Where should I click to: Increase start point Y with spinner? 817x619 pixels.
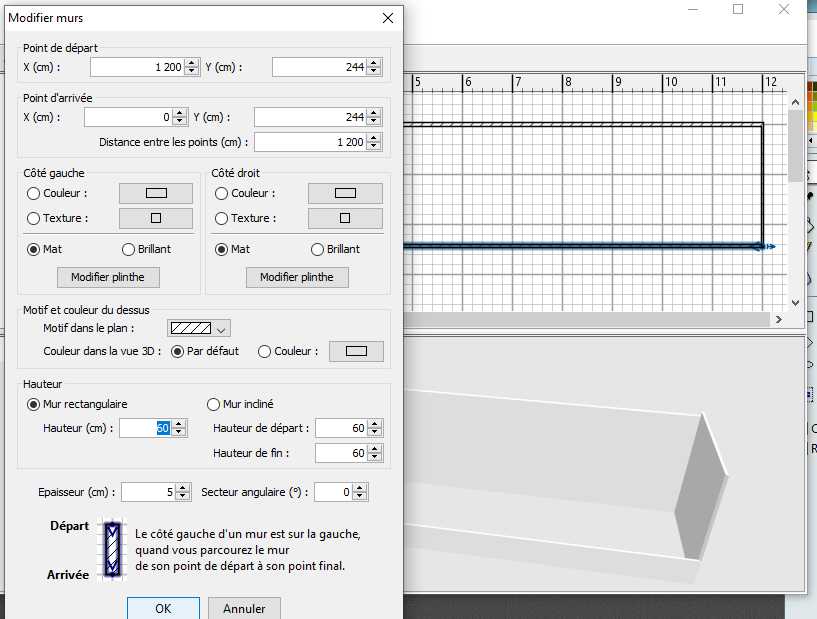point(374,63)
